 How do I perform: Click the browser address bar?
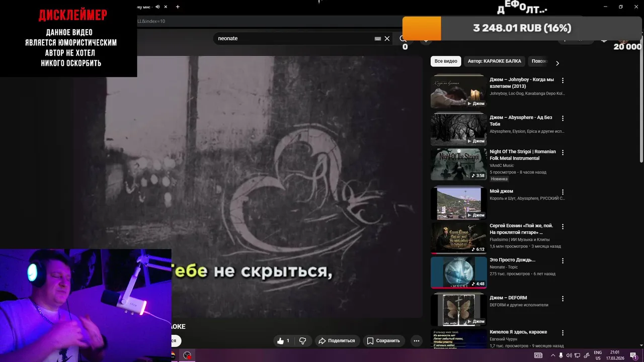(x=267, y=21)
